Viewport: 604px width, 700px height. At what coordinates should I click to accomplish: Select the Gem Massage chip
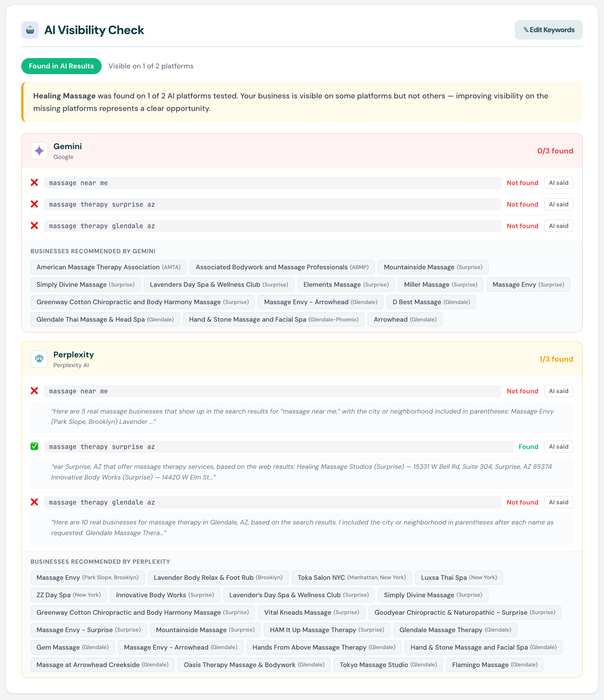pos(73,647)
